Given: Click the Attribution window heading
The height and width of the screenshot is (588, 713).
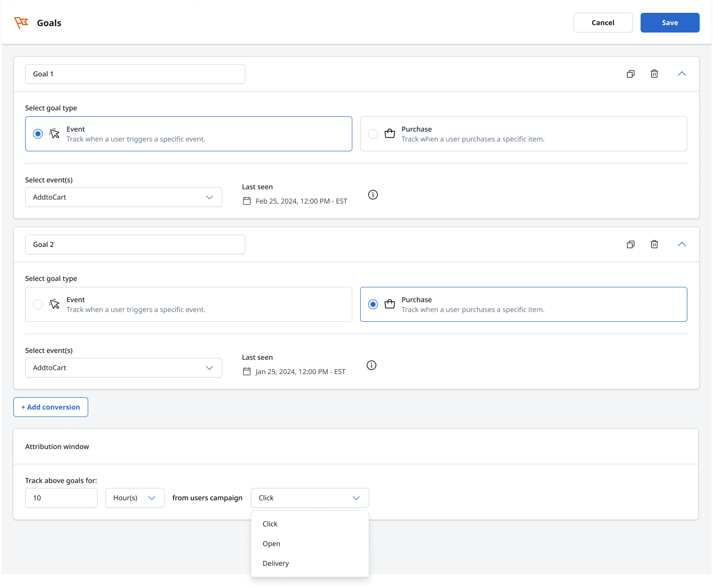Looking at the screenshot, I should [57, 447].
